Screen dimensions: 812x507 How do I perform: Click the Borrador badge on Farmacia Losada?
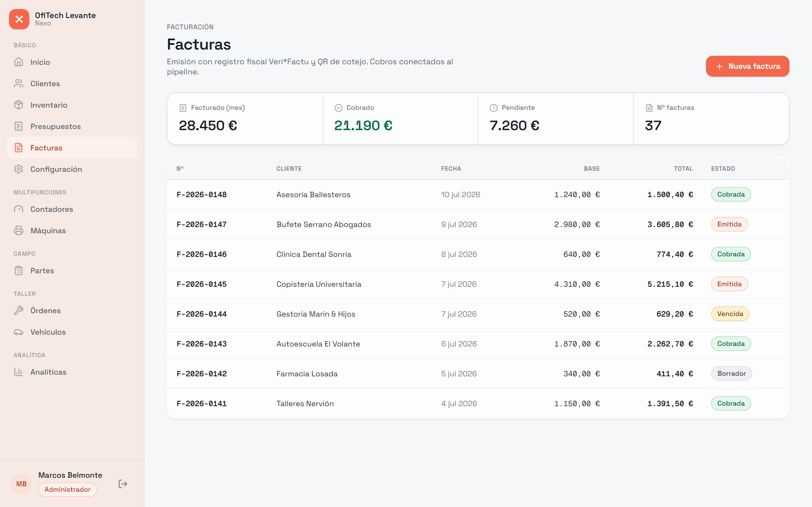pyautogui.click(x=731, y=373)
